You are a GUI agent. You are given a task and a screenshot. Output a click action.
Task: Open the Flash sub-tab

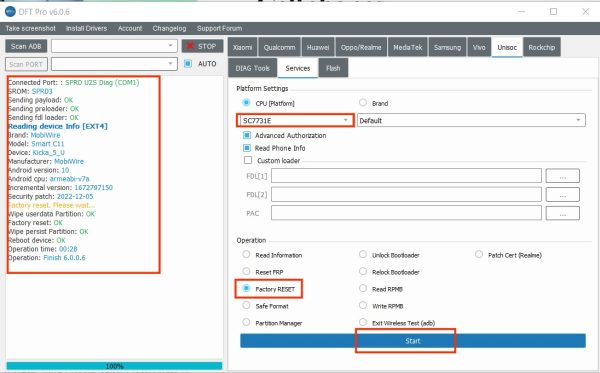pos(333,68)
